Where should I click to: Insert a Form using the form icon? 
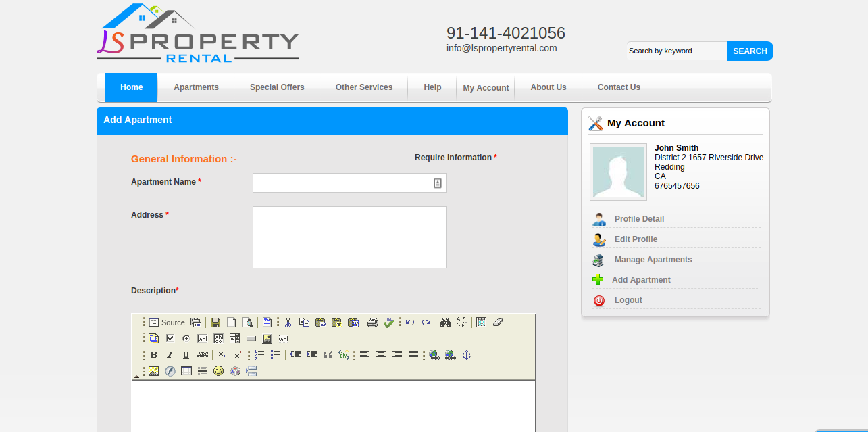[153, 339]
